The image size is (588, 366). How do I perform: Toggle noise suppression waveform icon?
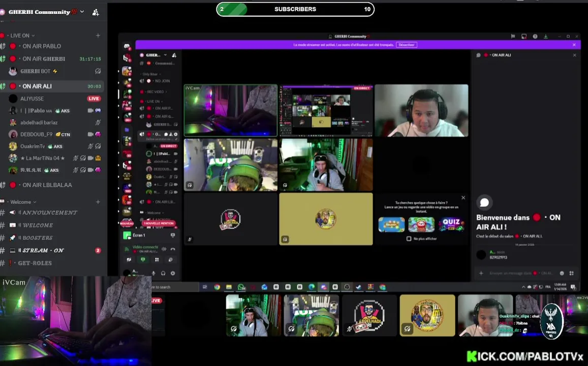[164, 249]
